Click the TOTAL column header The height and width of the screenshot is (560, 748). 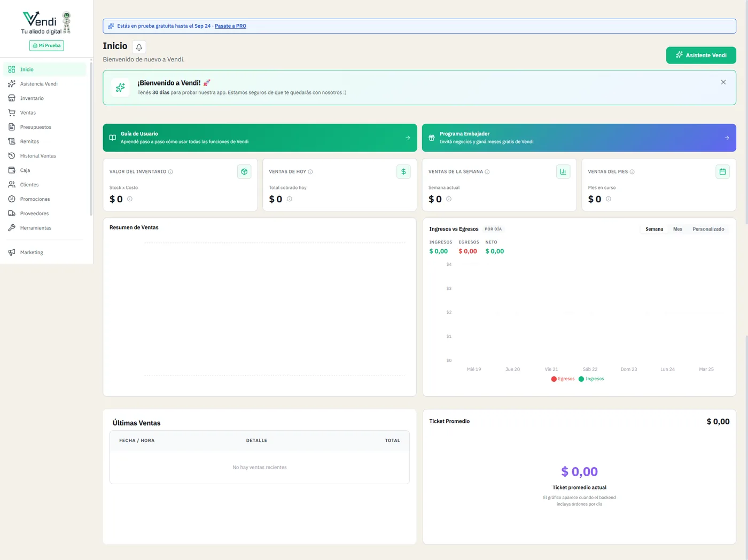pos(393,441)
